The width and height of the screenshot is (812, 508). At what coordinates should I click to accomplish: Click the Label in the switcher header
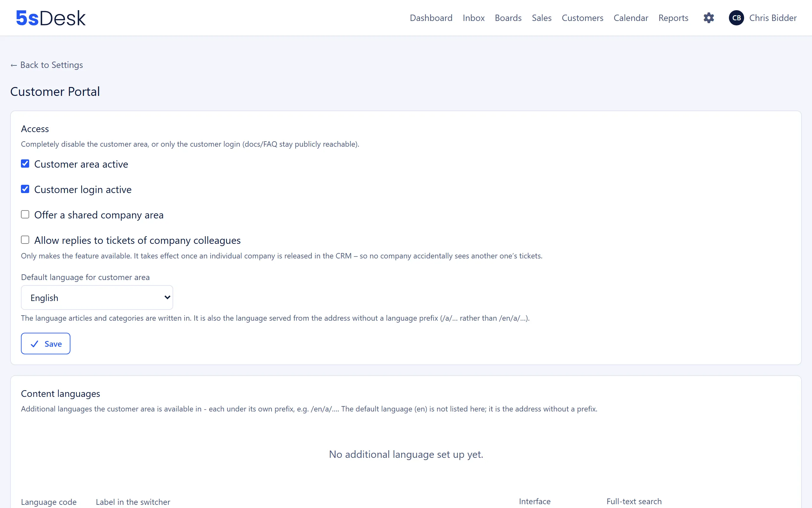click(133, 502)
